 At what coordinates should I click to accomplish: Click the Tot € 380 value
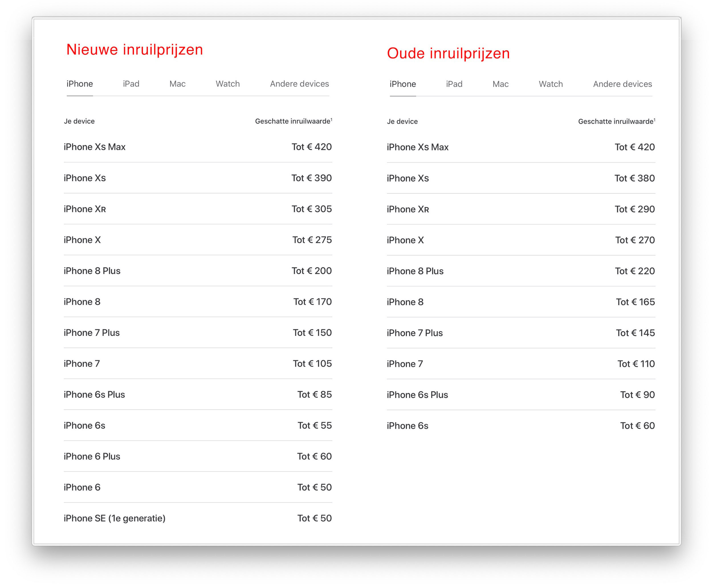[x=635, y=178]
